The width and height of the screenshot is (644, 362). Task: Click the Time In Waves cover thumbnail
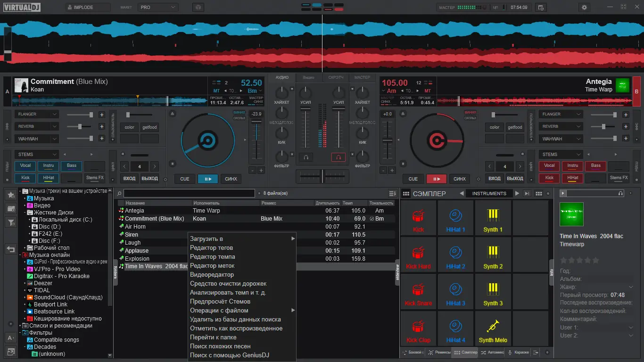[x=571, y=214]
